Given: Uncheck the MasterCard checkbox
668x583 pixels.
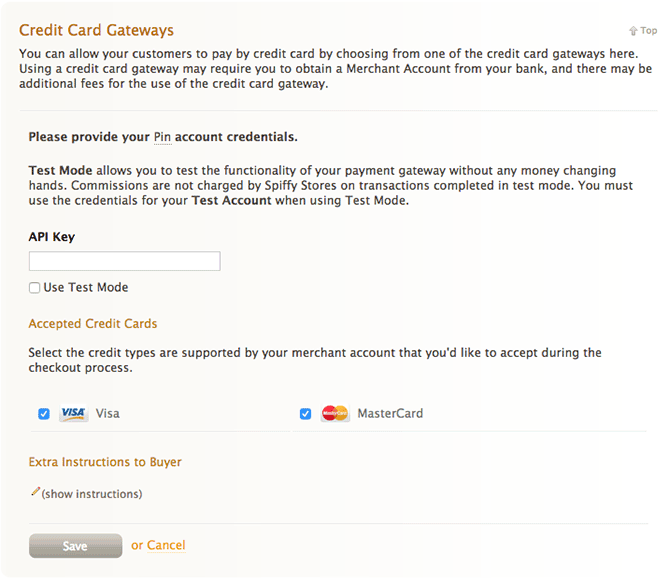Looking at the screenshot, I should [305, 414].
